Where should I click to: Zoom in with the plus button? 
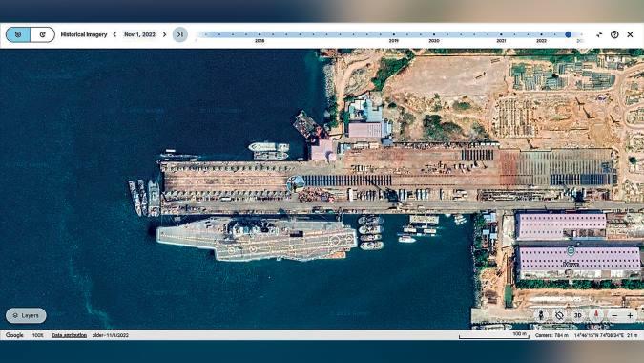point(630,316)
